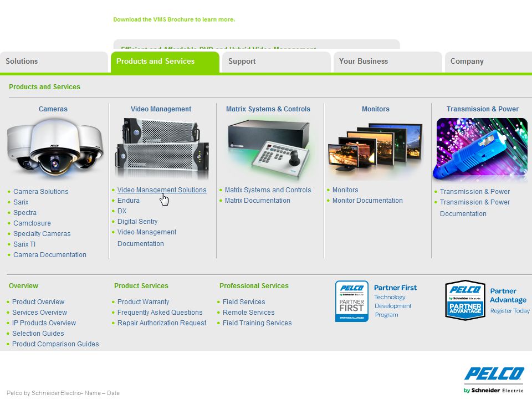Open the Solutions tab
Viewport: 532px width, 399px height.
point(54,62)
